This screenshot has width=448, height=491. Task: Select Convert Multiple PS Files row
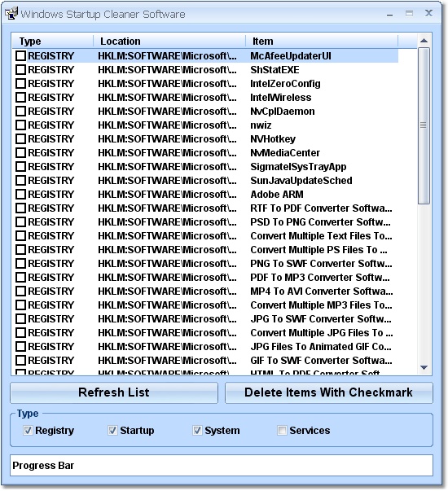[205, 250]
